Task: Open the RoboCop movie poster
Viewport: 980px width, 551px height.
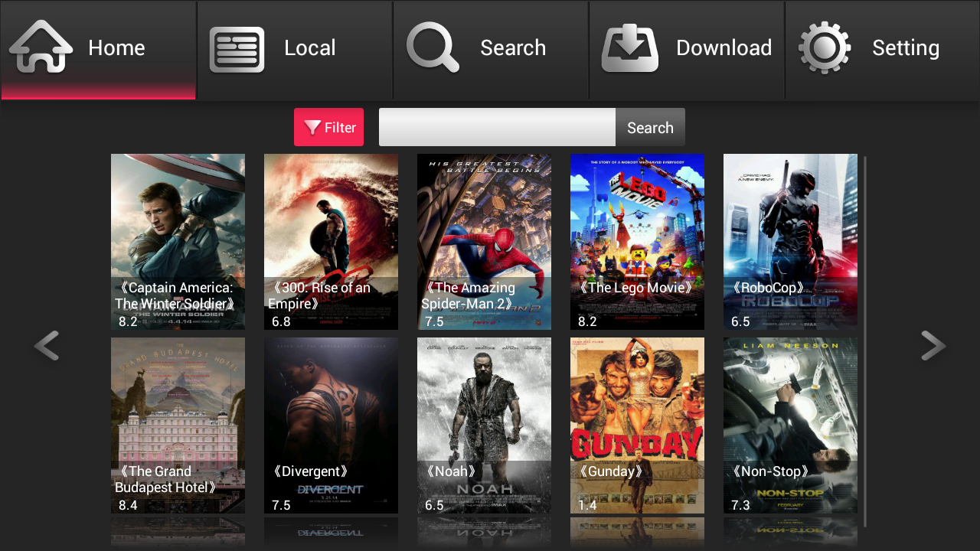Action: 790,242
